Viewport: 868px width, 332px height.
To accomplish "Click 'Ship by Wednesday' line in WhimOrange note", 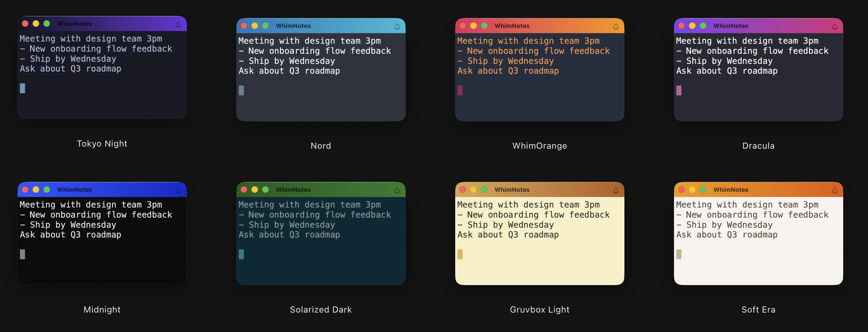I will 511,61.
